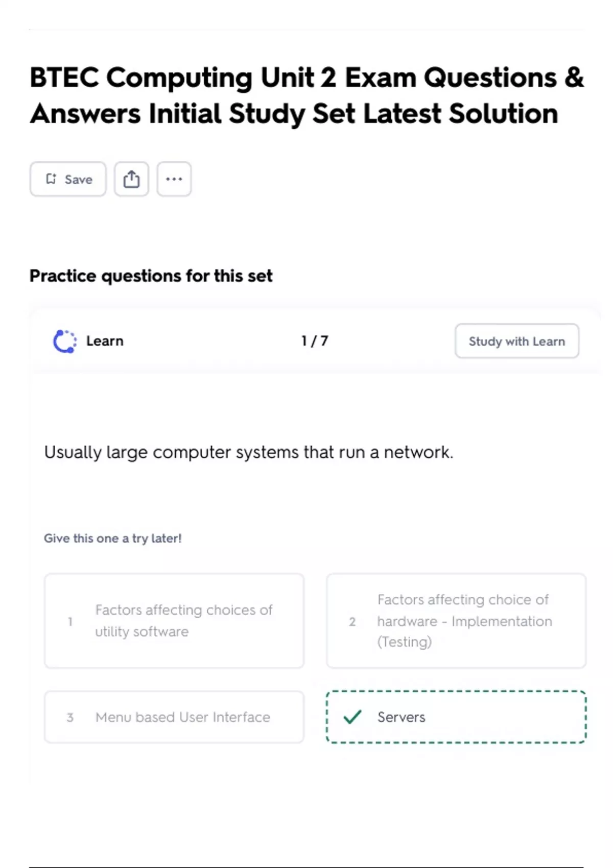Screen dimensions: 613x868
Task: Choose 'Factors affecting choice of hardware - Implementation (Testing)'
Action: [464, 620]
